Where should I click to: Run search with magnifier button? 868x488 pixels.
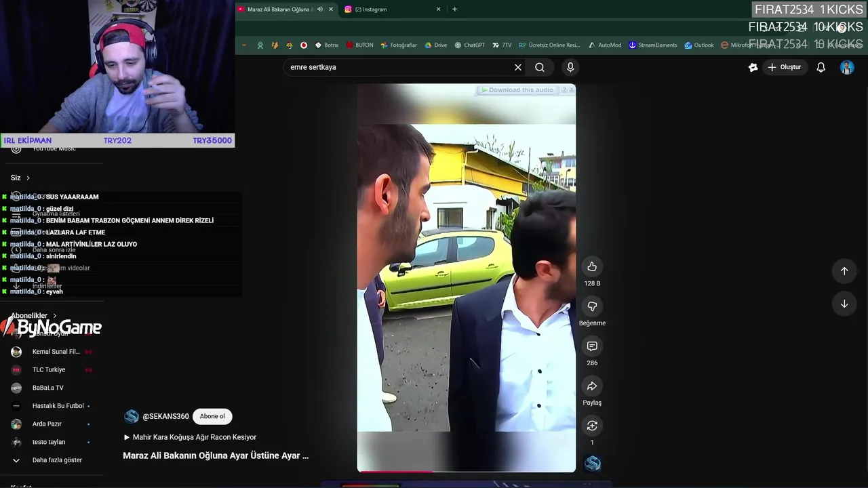(540, 67)
